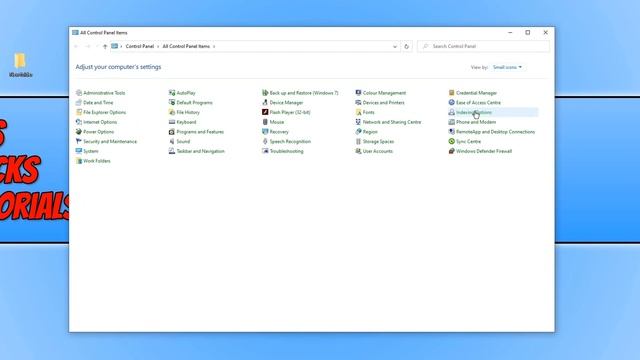Click the Credential Manager text link
Viewport: 640px width, 360px height.
pyautogui.click(x=476, y=93)
